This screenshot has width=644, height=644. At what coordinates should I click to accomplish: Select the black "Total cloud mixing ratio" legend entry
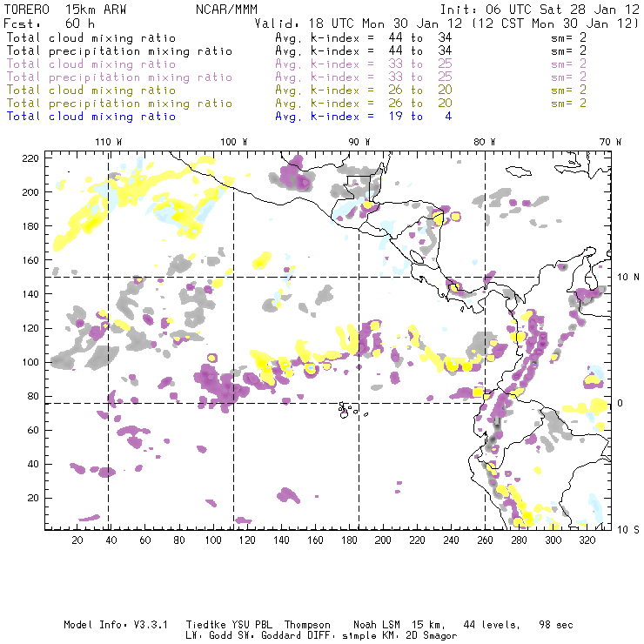[91, 37]
